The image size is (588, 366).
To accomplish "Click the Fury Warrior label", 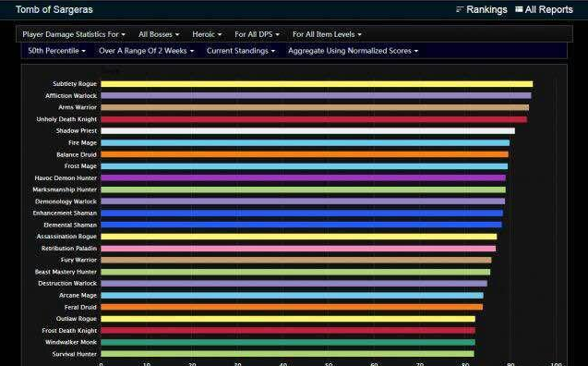I will (78, 260).
